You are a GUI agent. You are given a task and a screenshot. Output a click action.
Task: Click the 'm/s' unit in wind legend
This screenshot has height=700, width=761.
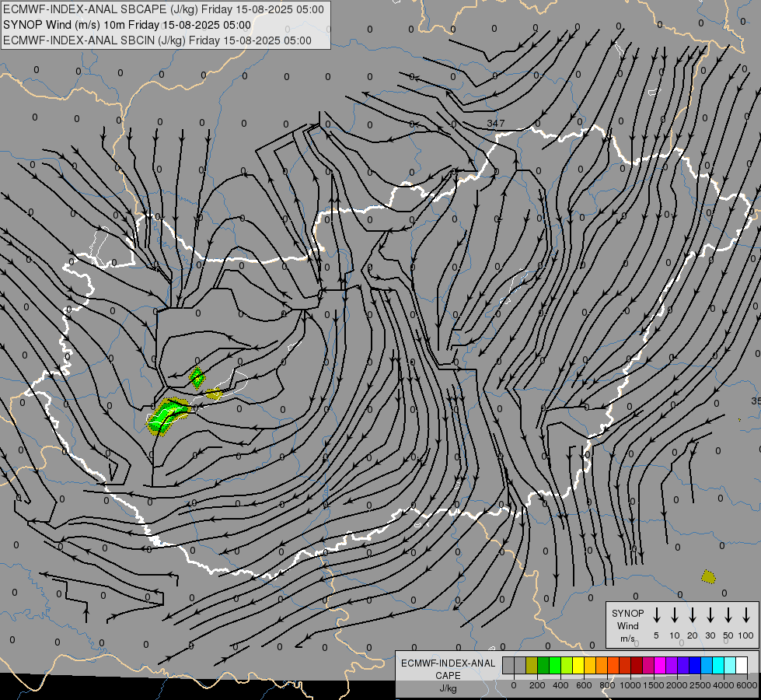(x=627, y=639)
